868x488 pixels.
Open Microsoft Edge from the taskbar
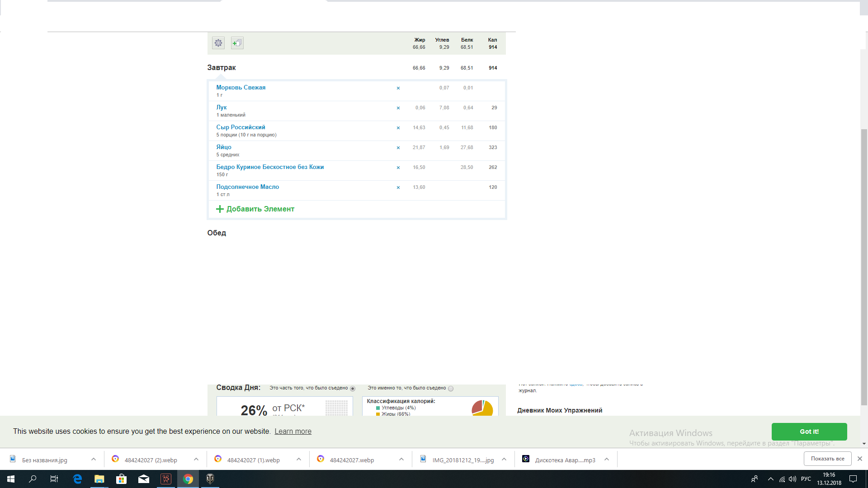[x=77, y=479]
